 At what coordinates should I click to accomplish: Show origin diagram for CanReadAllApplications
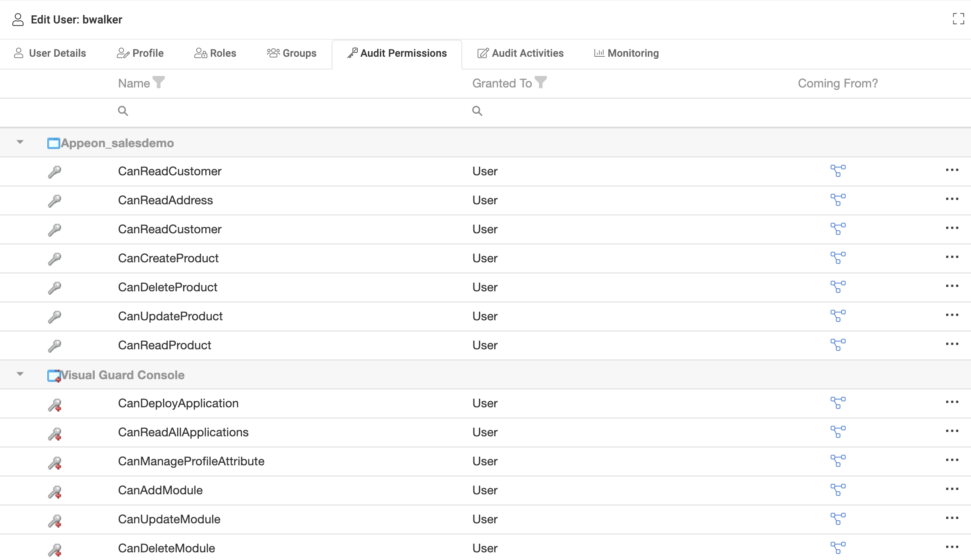tap(838, 432)
